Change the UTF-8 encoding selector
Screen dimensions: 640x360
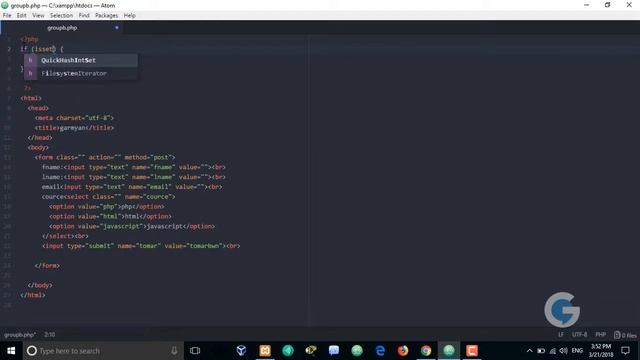tap(579, 335)
